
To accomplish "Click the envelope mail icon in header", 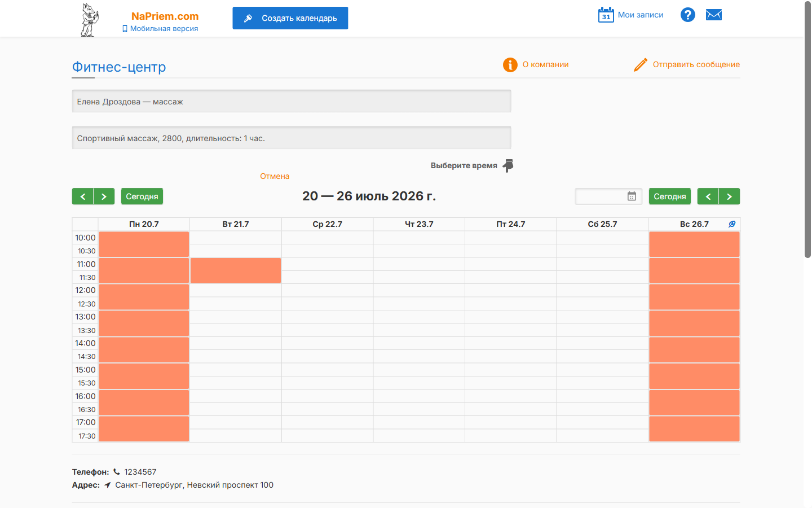I will pos(714,15).
